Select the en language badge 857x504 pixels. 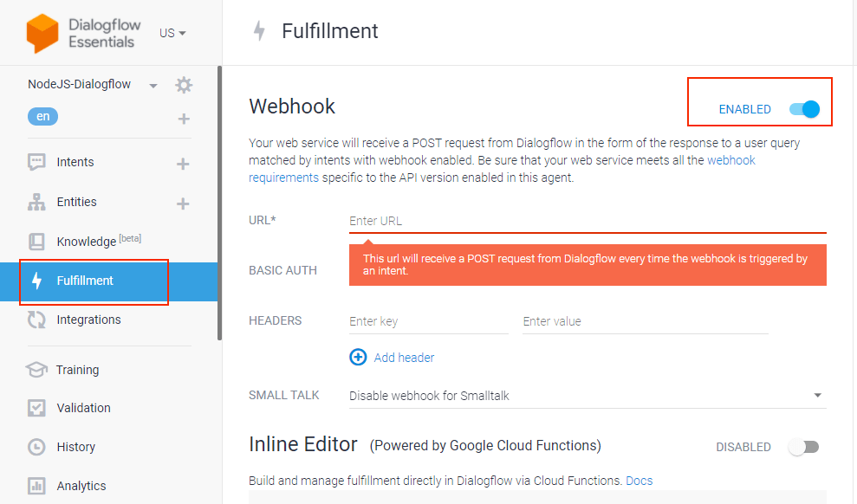pos(42,116)
